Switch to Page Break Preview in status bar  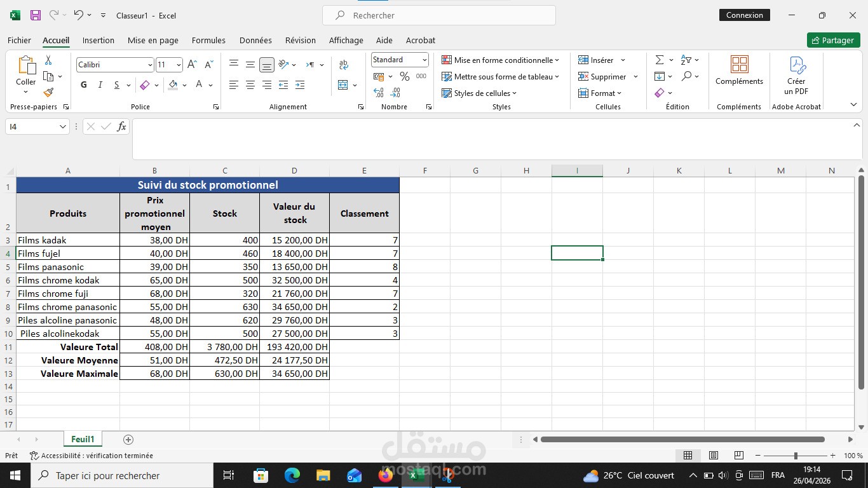tap(738, 456)
